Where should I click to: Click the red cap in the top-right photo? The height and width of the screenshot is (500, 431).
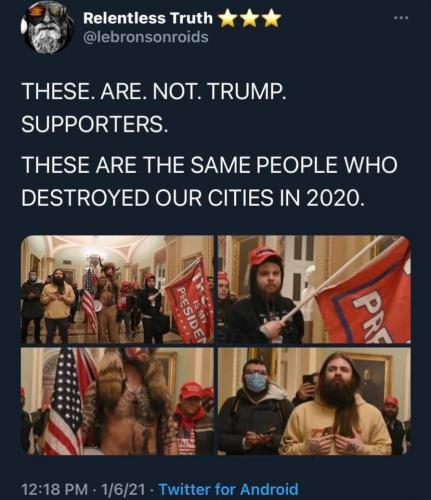point(266,256)
